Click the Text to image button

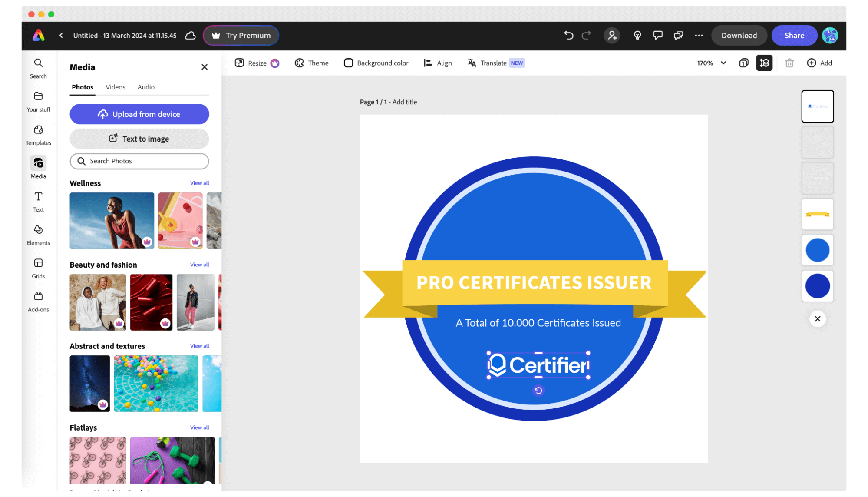139,139
